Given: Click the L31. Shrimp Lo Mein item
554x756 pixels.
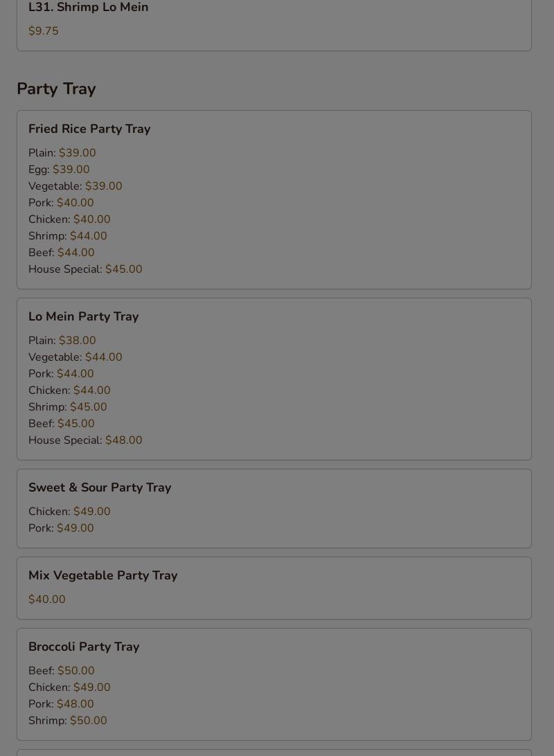Looking at the screenshot, I should coord(88,8).
